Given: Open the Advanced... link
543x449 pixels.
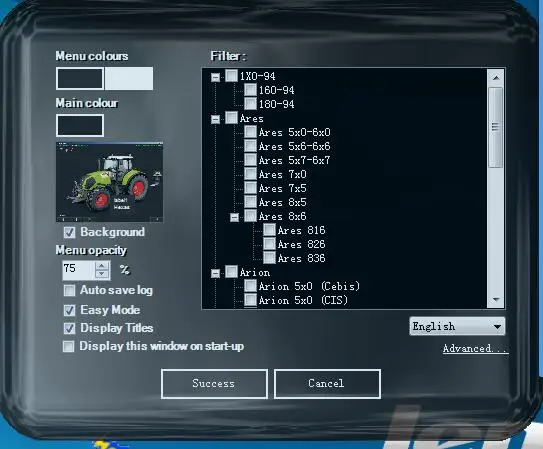Looking at the screenshot, I should pyautogui.click(x=475, y=348).
